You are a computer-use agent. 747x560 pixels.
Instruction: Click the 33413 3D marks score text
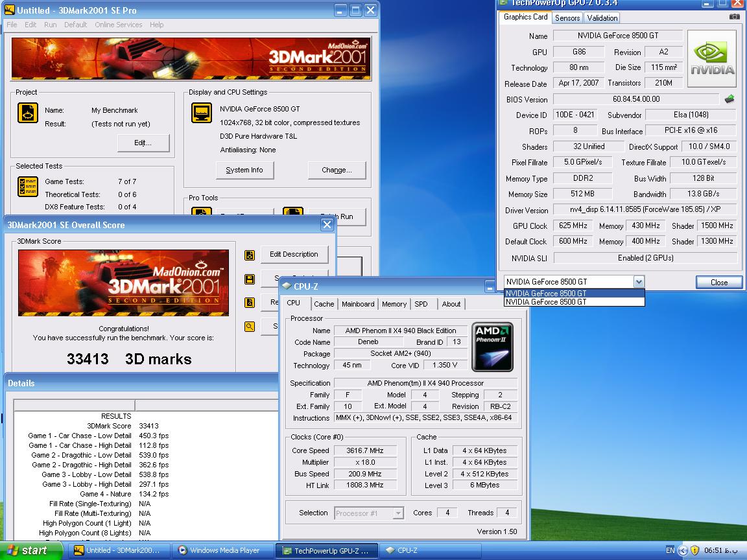129,359
